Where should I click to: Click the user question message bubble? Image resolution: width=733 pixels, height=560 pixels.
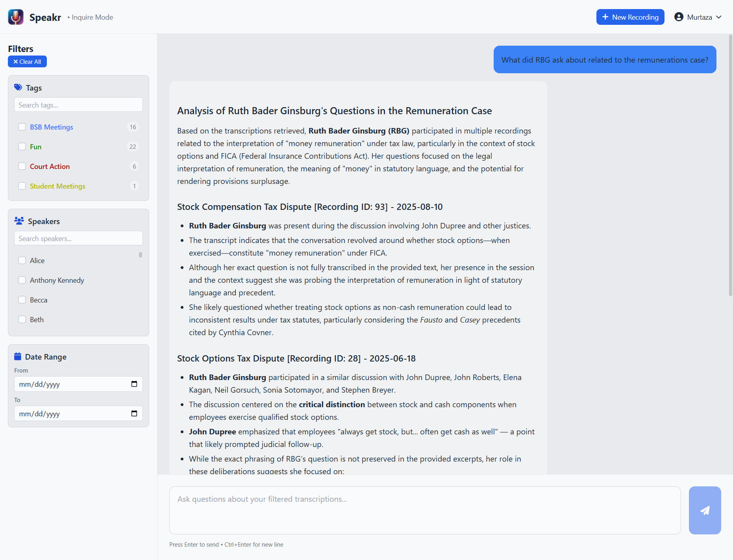click(x=605, y=59)
